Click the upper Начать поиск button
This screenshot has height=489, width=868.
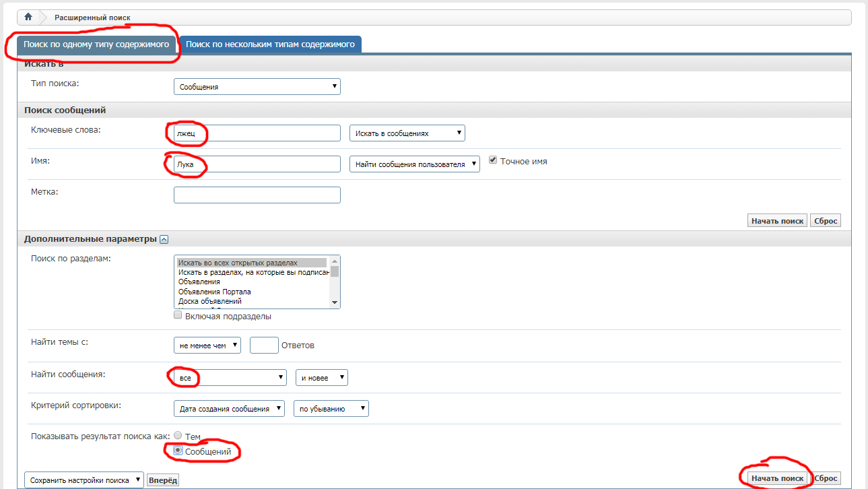[778, 221]
